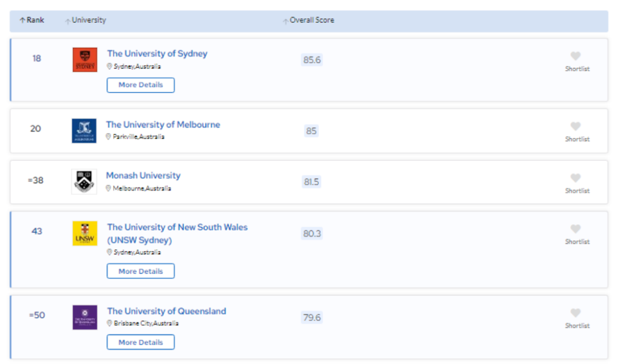Open The University of Queensland purple logo
This screenshot has height=364, width=617.
point(85,317)
